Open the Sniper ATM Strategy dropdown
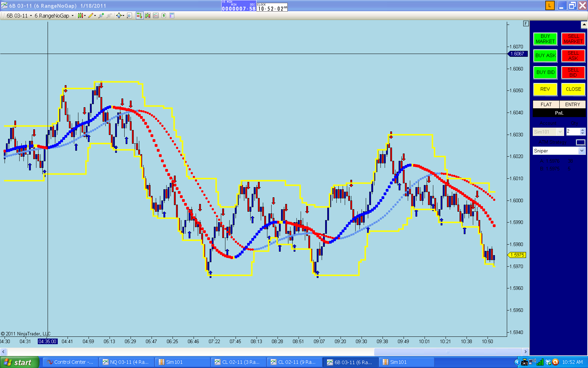 (559, 151)
